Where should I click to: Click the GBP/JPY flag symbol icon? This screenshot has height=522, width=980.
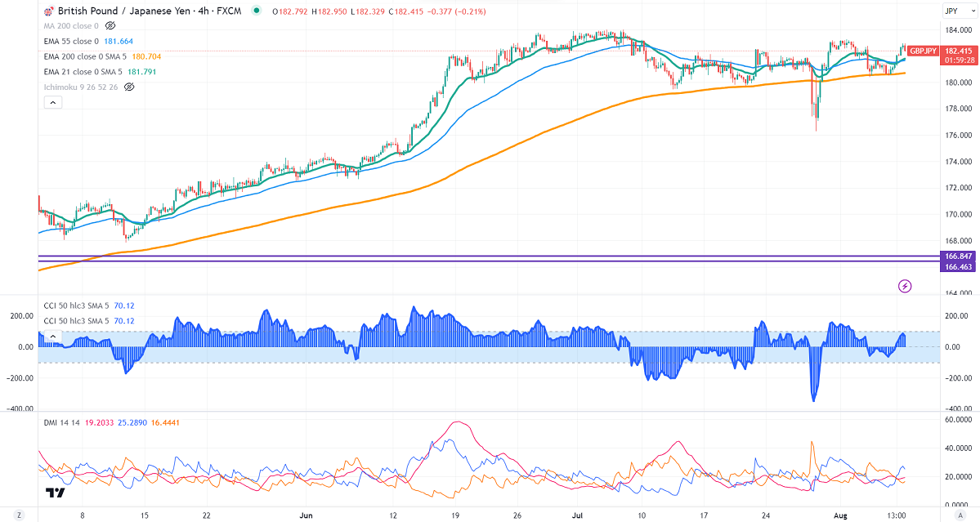48,11
